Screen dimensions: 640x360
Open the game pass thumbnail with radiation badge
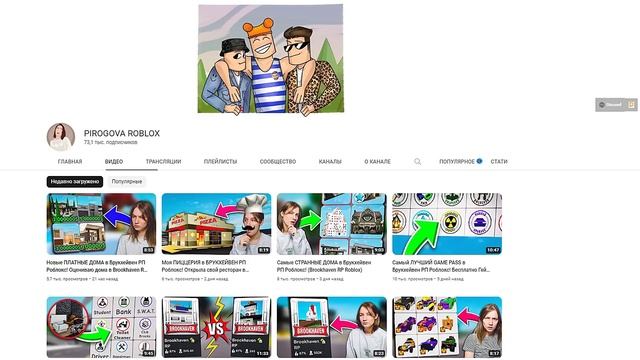coord(447,224)
